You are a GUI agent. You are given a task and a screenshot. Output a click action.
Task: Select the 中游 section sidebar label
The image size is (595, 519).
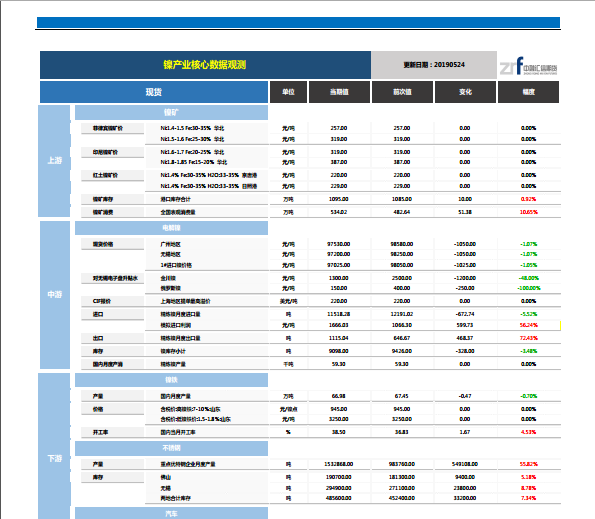click(55, 295)
